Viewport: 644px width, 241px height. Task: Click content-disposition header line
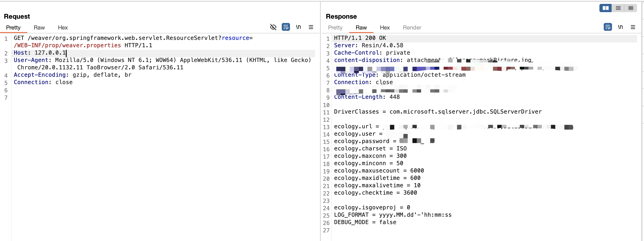(x=433, y=60)
